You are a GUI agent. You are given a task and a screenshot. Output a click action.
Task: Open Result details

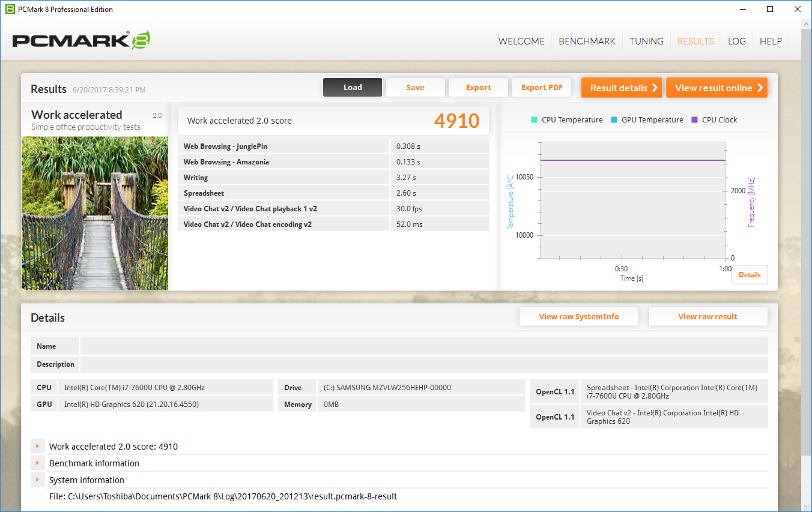[x=622, y=88]
